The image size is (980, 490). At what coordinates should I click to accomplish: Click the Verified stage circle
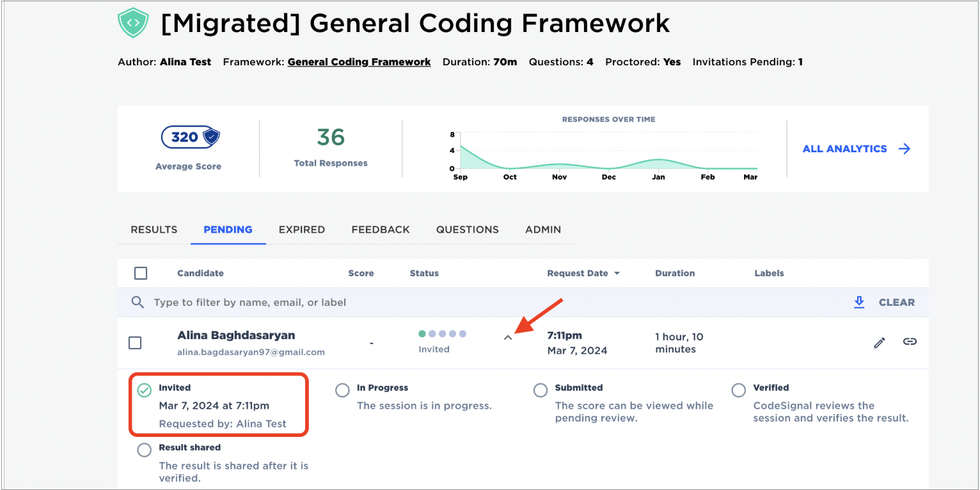pyautogui.click(x=739, y=390)
